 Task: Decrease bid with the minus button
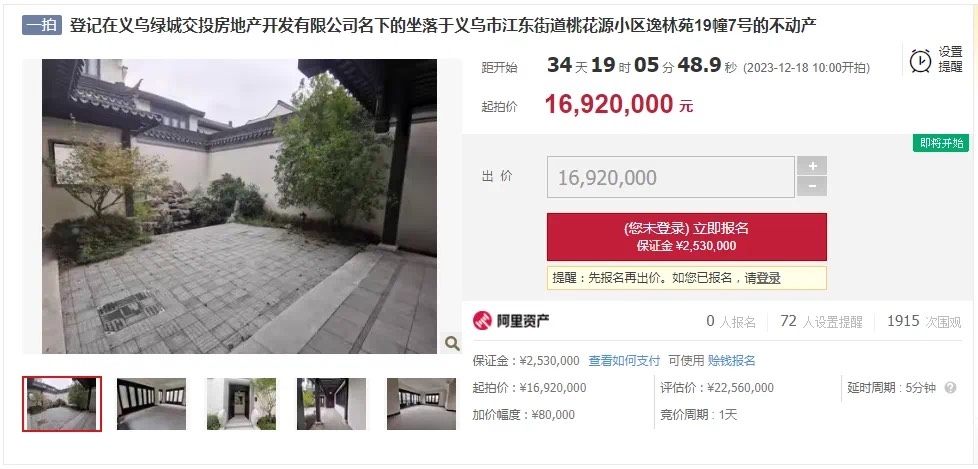point(812,186)
